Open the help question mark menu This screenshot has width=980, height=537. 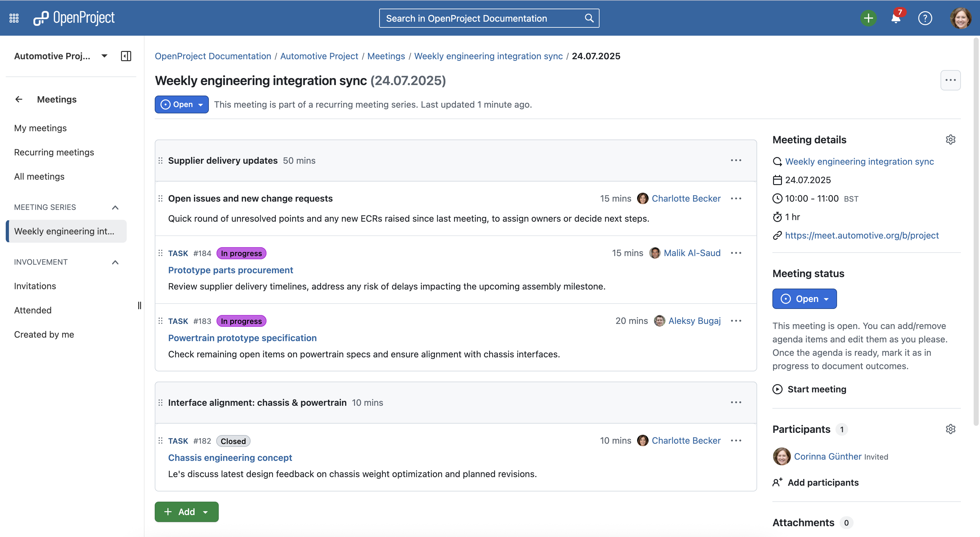pos(925,18)
